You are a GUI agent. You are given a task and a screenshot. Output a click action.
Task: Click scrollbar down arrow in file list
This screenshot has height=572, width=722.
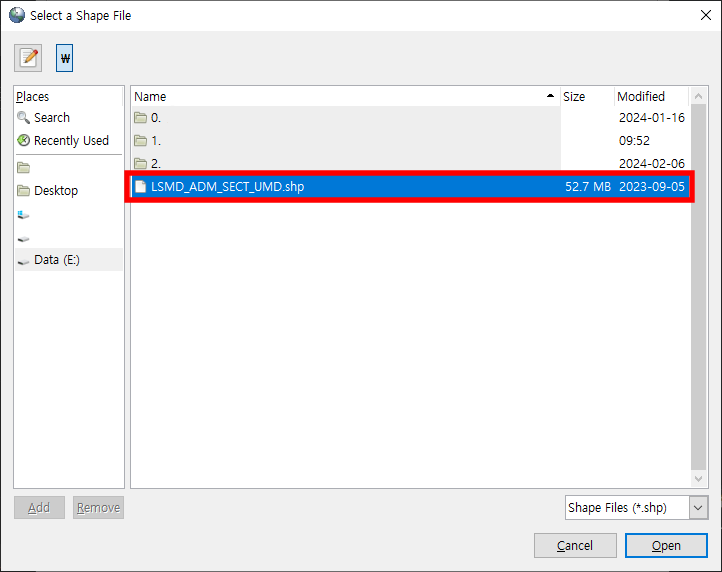coord(699,479)
